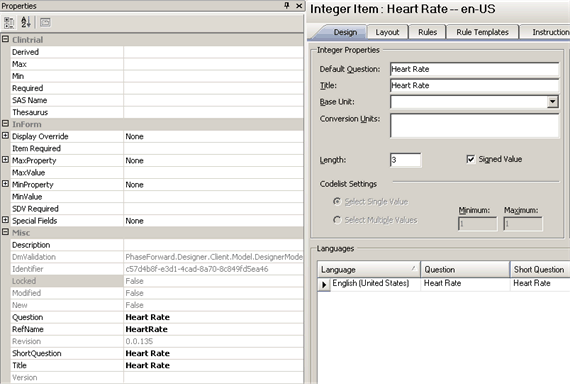Click the Question column header
Viewport: 570px width, 384px height.
[465, 269]
